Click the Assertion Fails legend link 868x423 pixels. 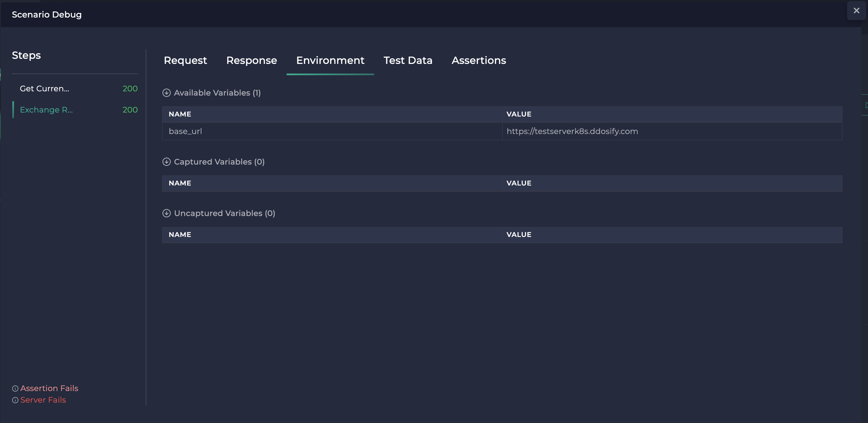point(49,388)
